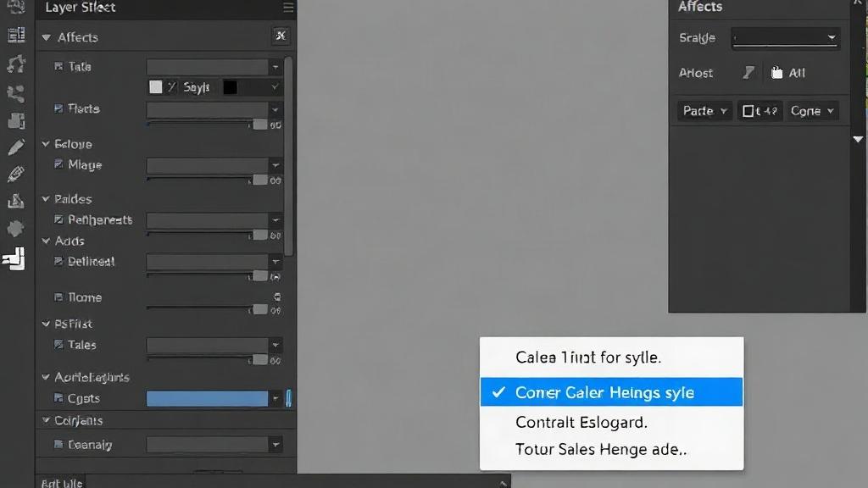The width and height of the screenshot is (868, 488).
Task: Toggle the Perlhenests checkbox
Action: pyautogui.click(x=58, y=219)
